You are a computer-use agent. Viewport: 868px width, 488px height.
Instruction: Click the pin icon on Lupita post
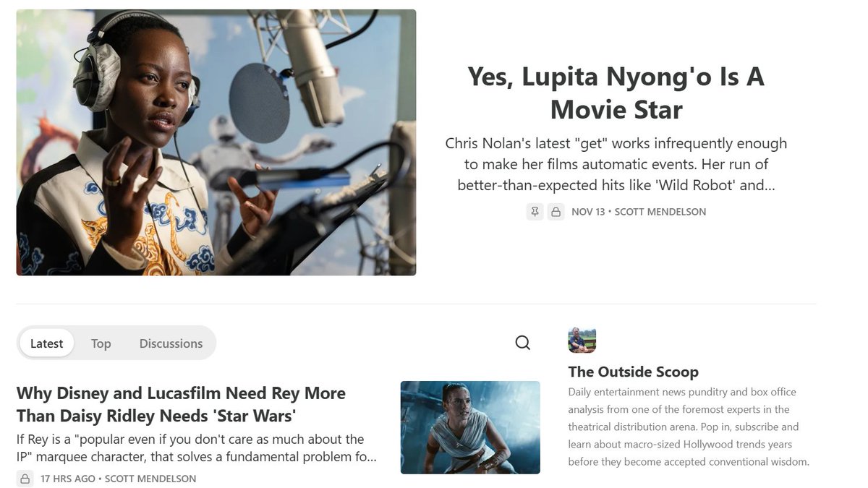pyautogui.click(x=535, y=212)
